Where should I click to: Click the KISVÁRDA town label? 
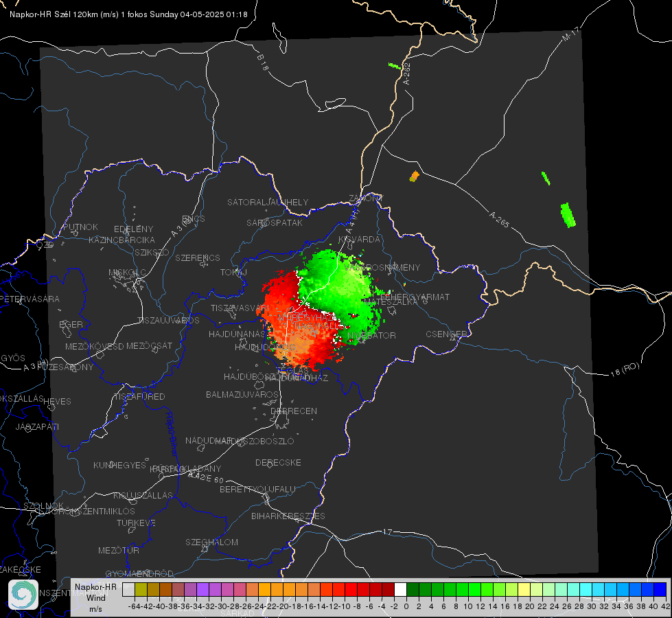(x=359, y=240)
